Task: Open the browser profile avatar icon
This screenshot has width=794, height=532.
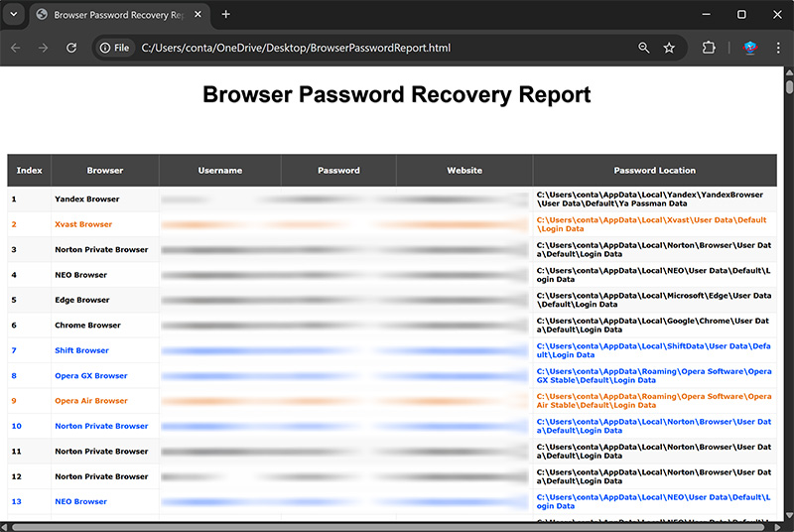Action: click(750, 48)
